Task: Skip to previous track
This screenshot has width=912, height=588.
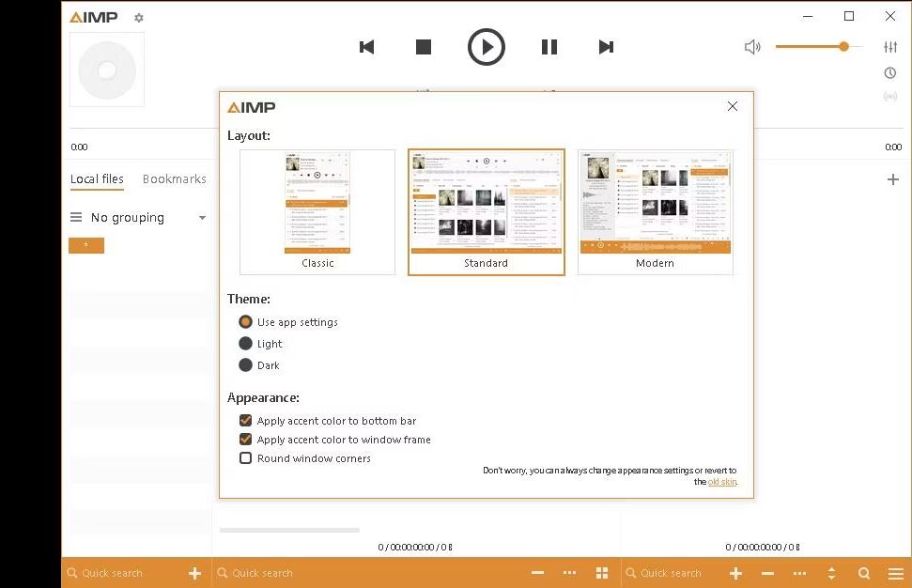Action: pos(366,47)
